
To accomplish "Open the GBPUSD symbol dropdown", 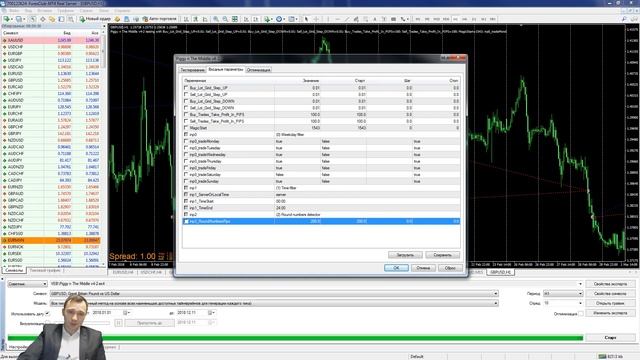I will (x=274, y=293).
